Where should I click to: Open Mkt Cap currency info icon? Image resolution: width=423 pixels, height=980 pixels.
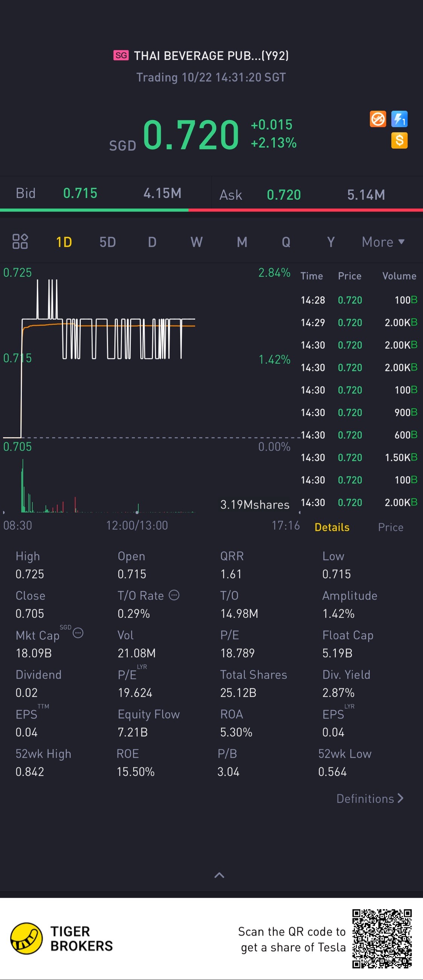[x=78, y=633]
